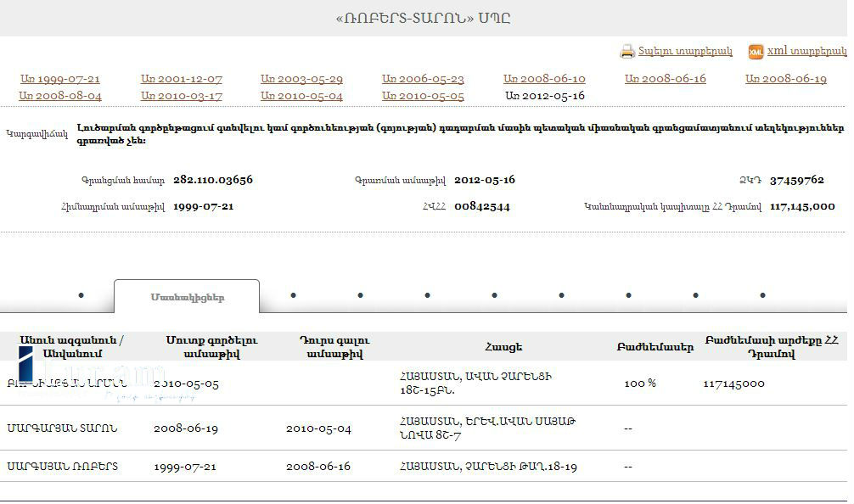
Task: View the Առ 2003-05-29 record version
Action: (302, 79)
